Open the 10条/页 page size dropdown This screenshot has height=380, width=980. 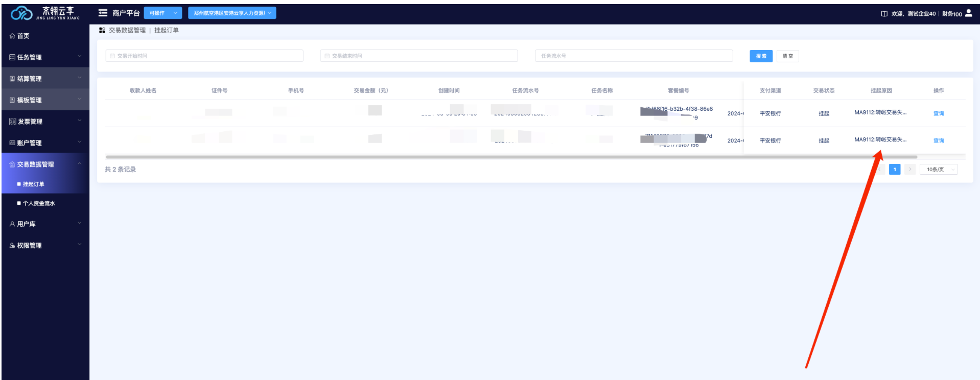point(939,170)
